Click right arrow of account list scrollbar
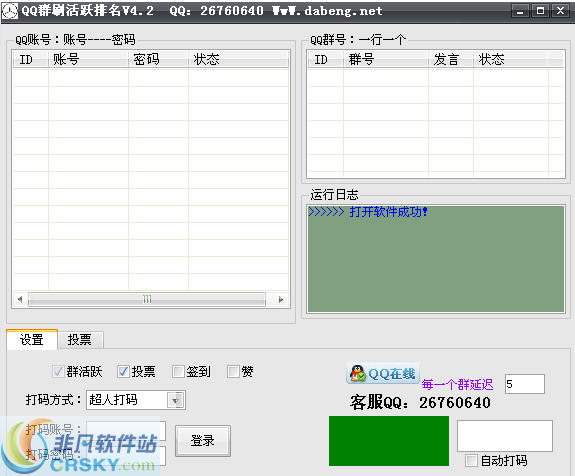This screenshot has height=476, width=575. pyautogui.click(x=281, y=300)
